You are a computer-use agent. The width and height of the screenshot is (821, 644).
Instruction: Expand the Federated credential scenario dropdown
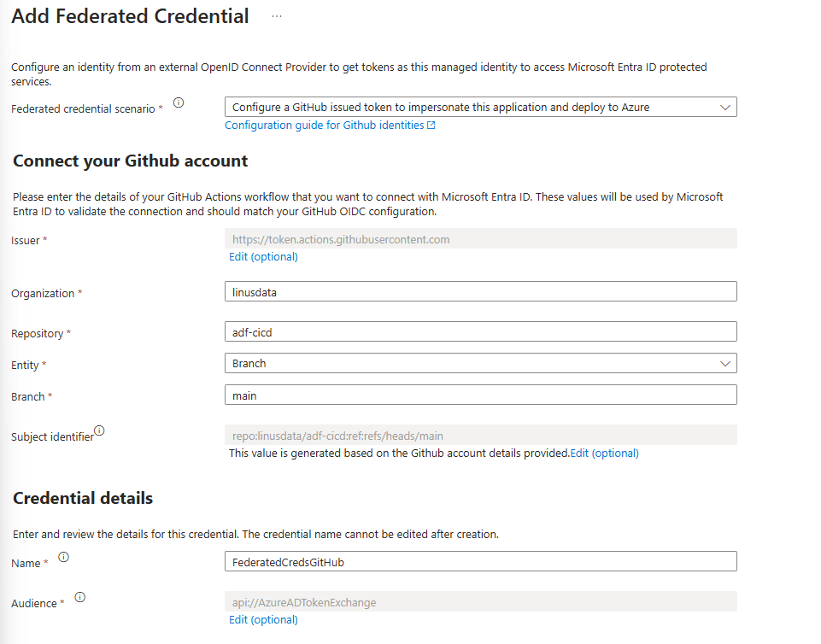(480, 107)
